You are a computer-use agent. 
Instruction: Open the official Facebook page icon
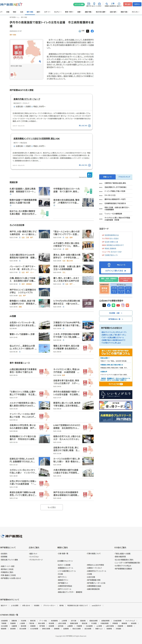coord(109,305)
